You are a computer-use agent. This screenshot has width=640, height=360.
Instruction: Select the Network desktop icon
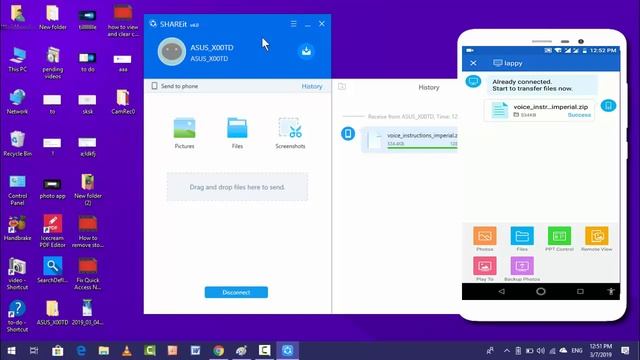click(x=18, y=102)
